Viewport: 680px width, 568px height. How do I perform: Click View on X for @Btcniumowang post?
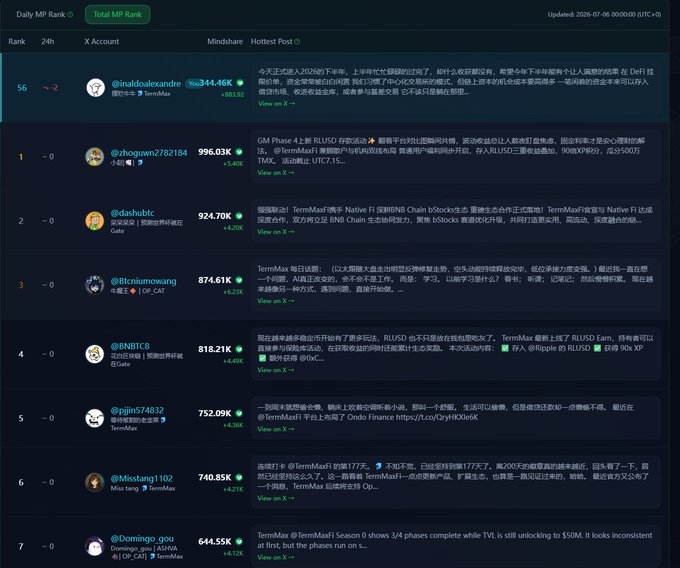point(276,300)
